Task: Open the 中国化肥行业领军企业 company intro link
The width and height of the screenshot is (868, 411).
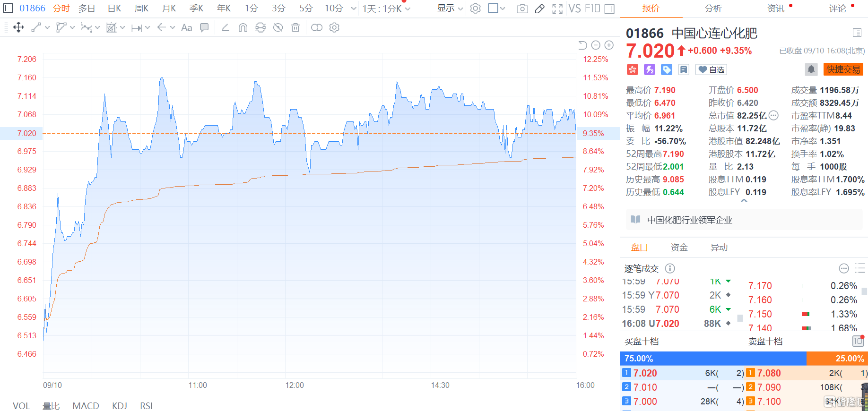Action: [689, 220]
